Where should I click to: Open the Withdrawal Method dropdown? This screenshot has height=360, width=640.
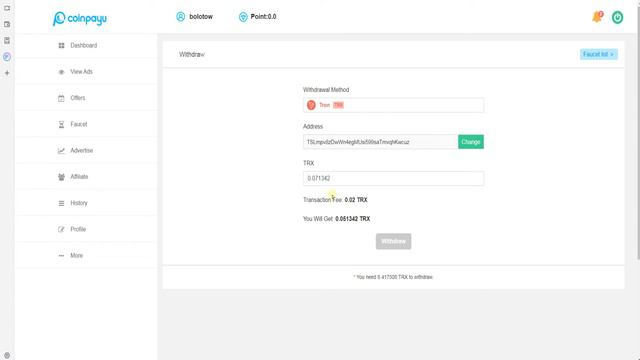pyautogui.click(x=393, y=105)
